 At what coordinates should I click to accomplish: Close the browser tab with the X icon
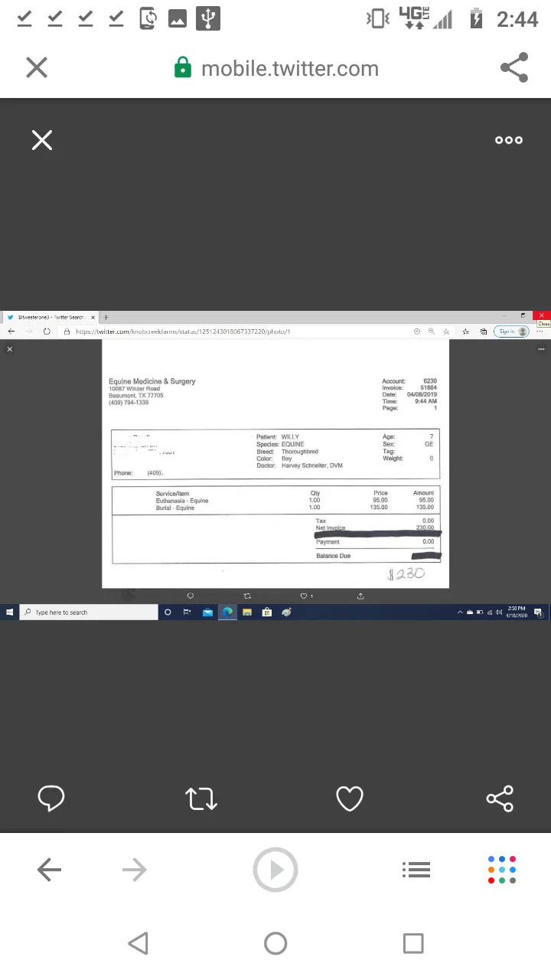click(37, 67)
